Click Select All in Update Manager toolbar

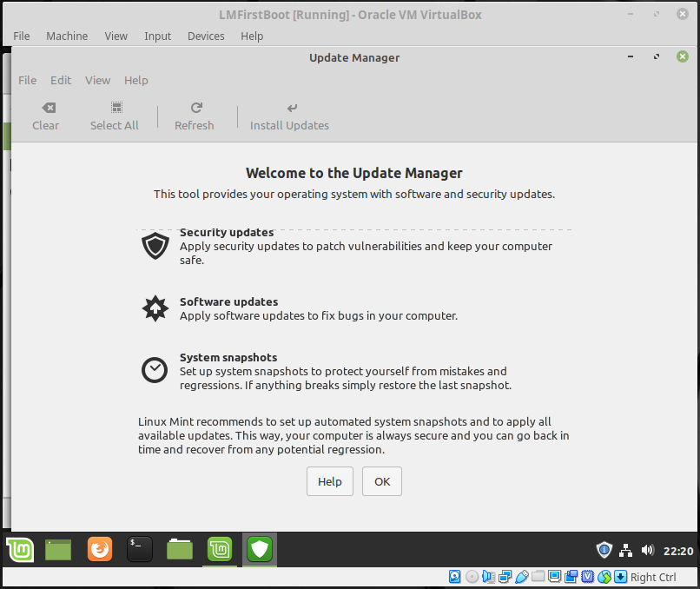click(x=115, y=116)
